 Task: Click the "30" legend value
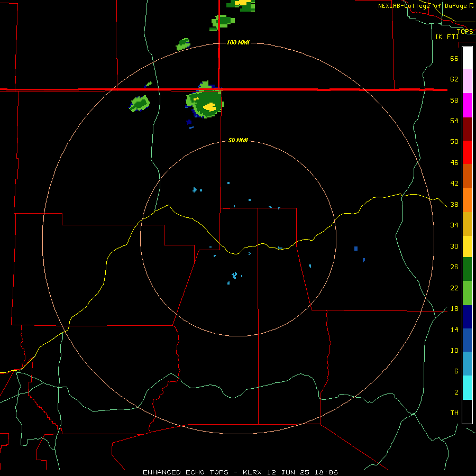(x=454, y=246)
